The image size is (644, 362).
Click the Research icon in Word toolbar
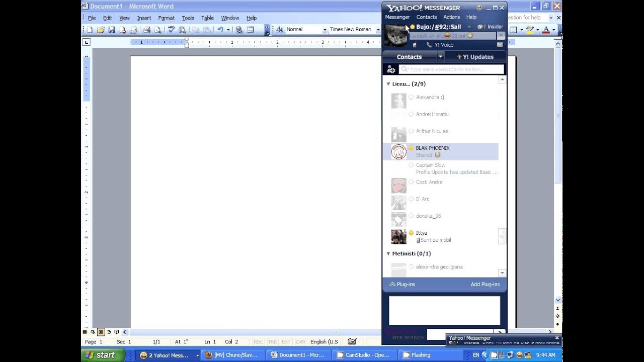(182, 30)
